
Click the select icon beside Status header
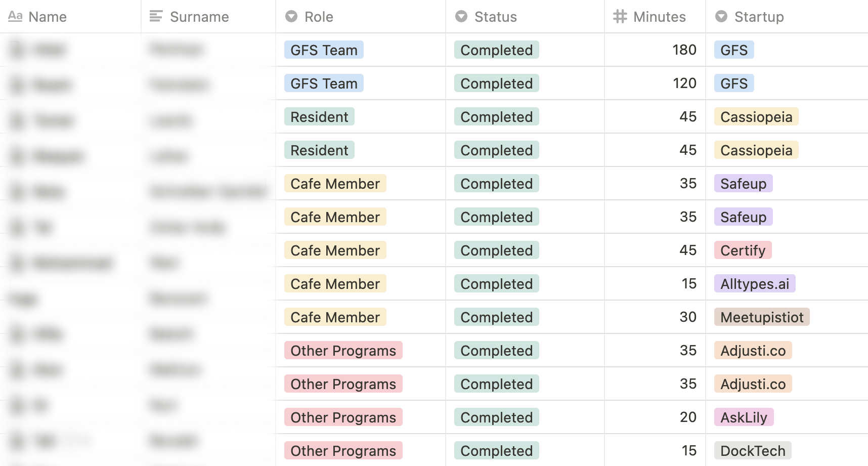(x=461, y=17)
